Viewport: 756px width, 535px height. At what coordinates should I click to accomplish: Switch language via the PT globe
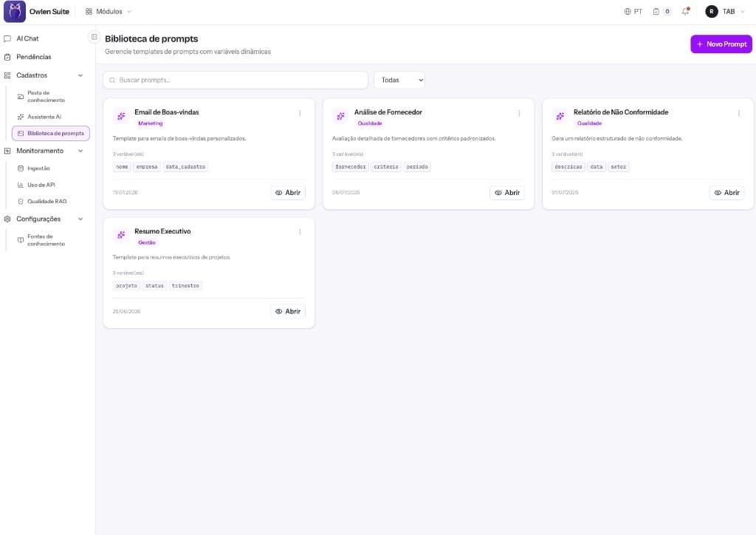click(633, 12)
